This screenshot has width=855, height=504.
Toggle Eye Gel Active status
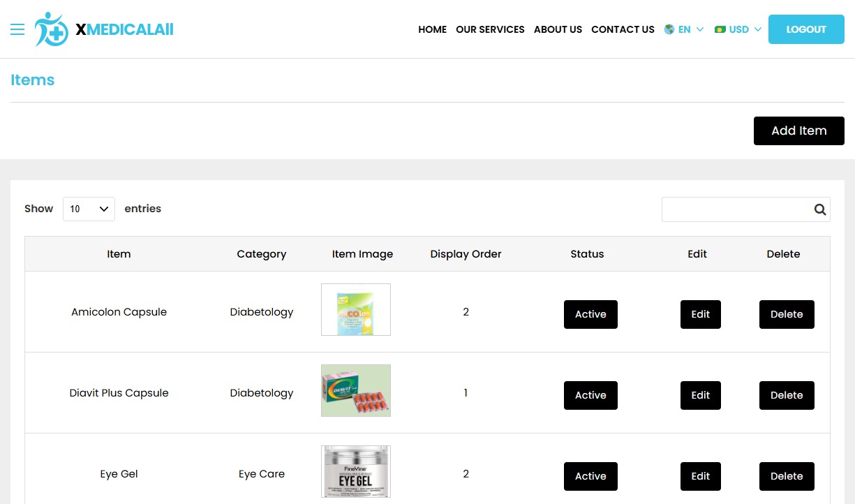[590, 476]
